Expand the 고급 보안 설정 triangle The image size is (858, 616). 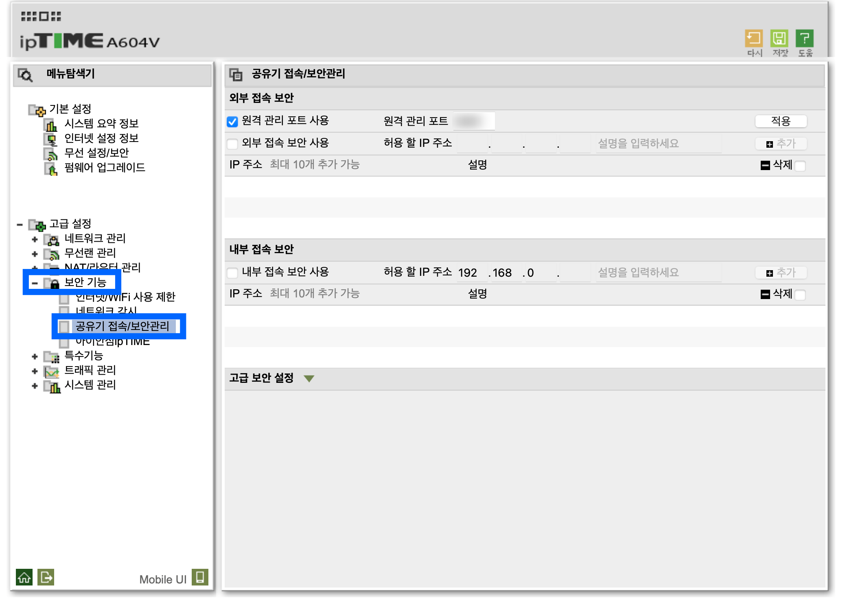309,379
